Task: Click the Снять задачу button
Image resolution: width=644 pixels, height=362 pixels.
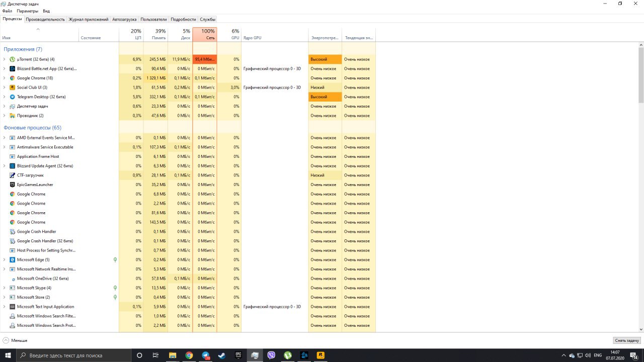Action: [627, 340]
